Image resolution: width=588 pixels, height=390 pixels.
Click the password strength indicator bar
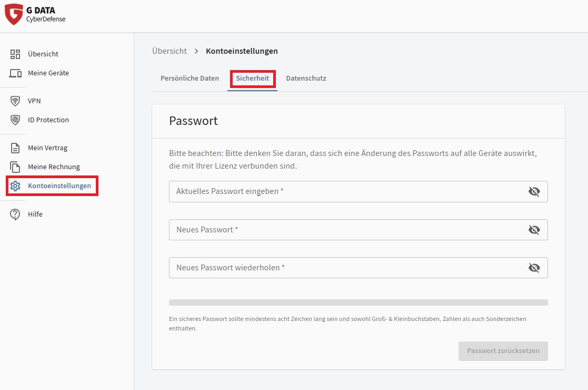click(358, 303)
